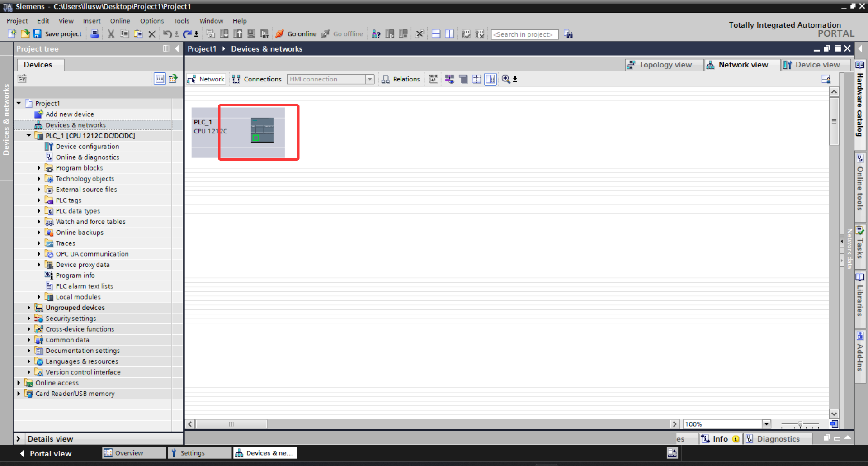
Task: Click the New project icon
Action: tap(12, 34)
